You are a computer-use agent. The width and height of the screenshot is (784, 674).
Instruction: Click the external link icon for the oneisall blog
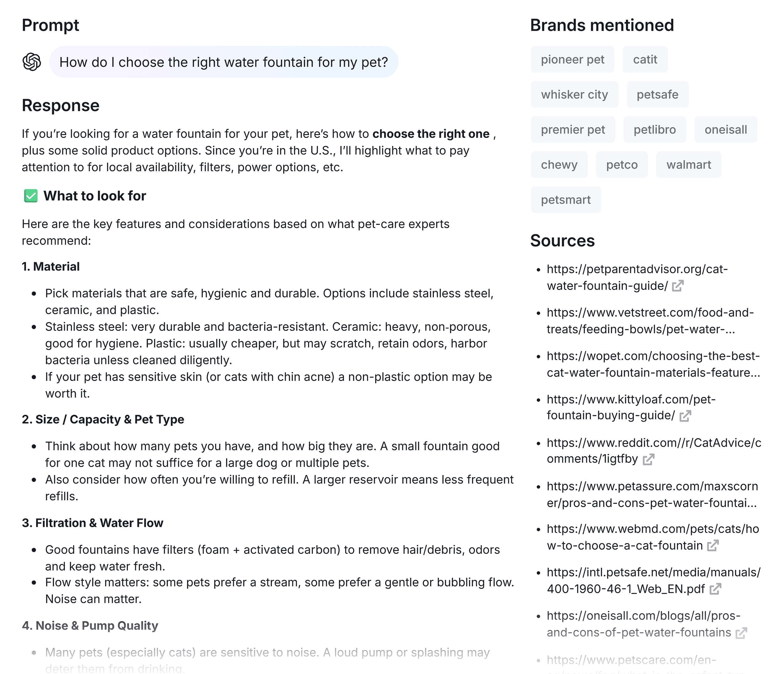click(741, 633)
